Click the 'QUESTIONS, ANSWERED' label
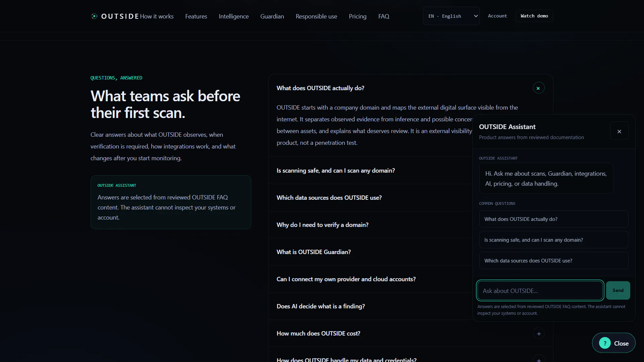 pyautogui.click(x=116, y=78)
